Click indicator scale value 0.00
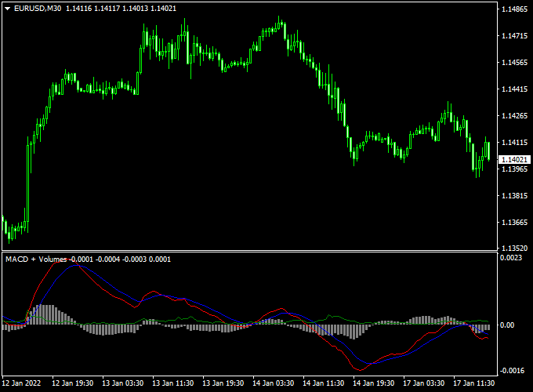533x392 pixels. click(x=507, y=325)
